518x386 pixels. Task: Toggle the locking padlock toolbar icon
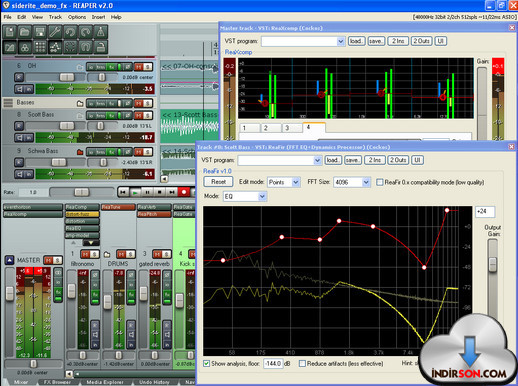[100, 47]
